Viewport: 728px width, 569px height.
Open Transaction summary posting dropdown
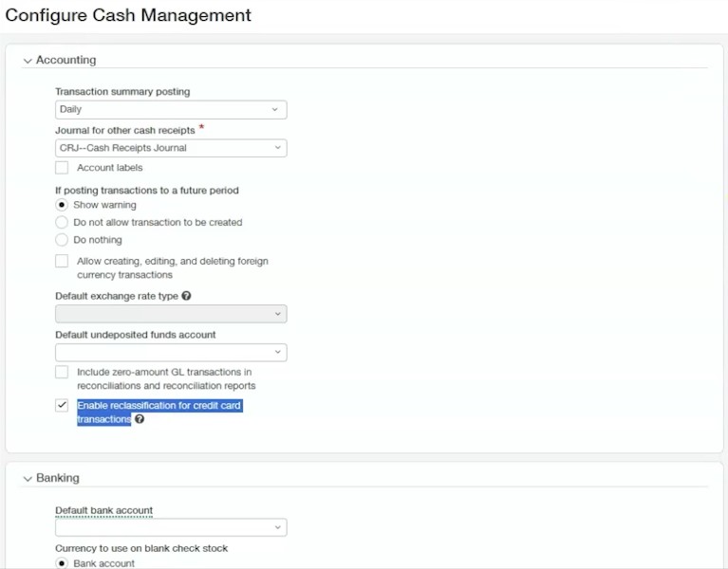tap(171, 109)
